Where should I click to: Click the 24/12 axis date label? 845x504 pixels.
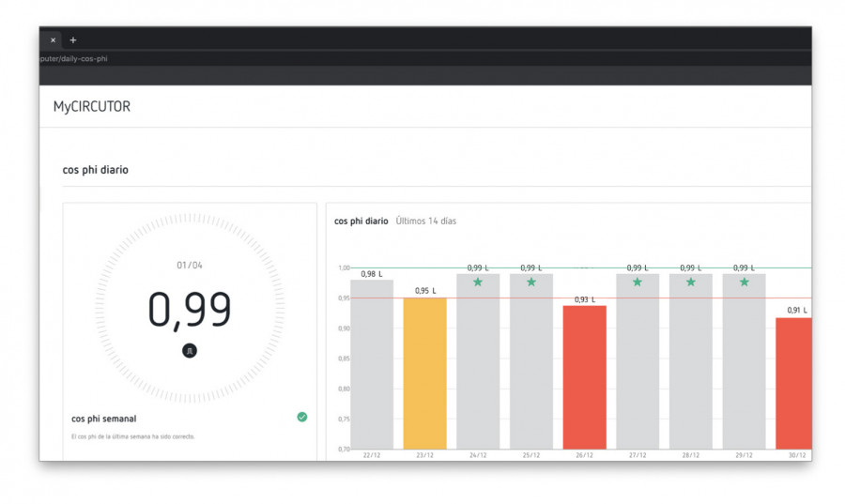pos(478,455)
